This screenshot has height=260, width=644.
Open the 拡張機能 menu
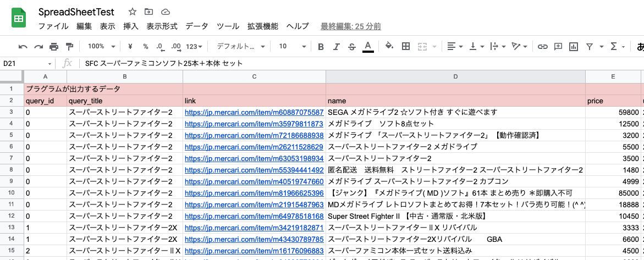(x=263, y=26)
